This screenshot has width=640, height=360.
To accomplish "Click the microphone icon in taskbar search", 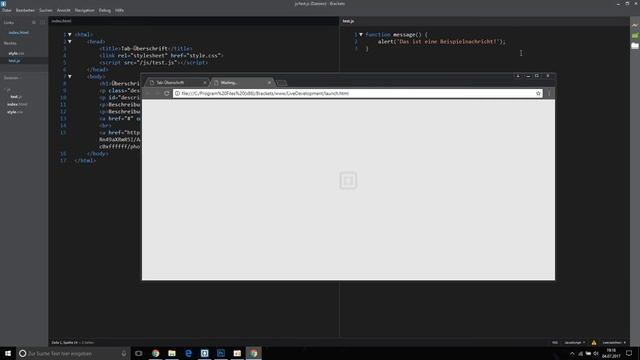I will 124,353.
